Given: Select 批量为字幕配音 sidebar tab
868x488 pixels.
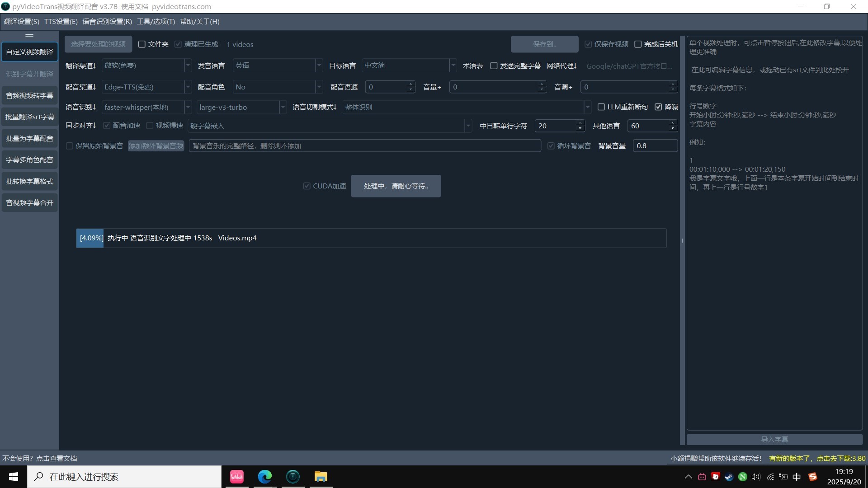Looking at the screenshot, I should 29,138.
